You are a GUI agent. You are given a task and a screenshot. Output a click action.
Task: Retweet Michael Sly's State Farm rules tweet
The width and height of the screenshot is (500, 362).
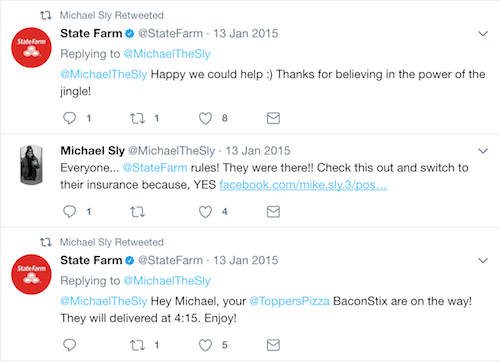click(x=137, y=212)
